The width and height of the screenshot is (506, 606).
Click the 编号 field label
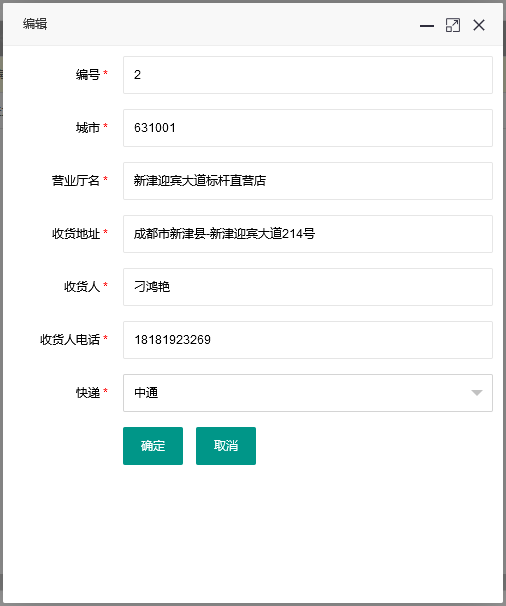88,74
